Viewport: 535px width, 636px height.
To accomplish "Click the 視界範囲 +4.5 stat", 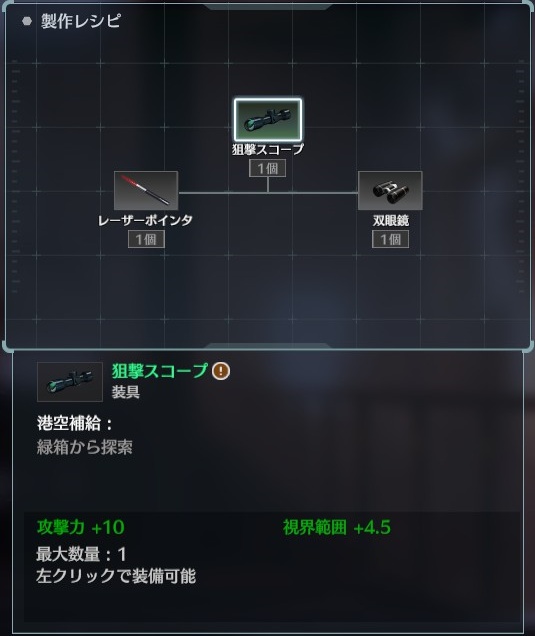I will (337, 527).
